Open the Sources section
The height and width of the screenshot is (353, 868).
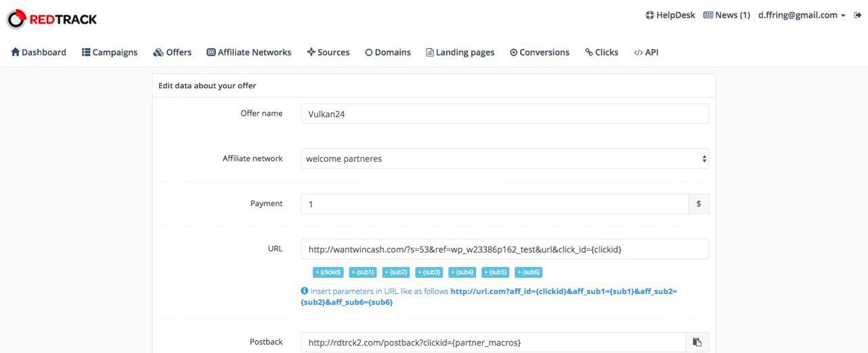tap(328, 52)
